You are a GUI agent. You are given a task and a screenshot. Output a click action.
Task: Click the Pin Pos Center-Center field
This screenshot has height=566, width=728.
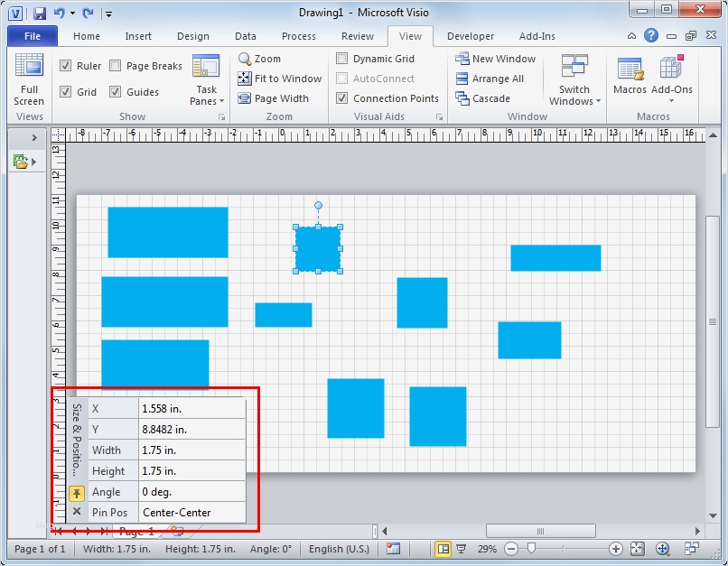pyautogui.click(x=191, y=512)
